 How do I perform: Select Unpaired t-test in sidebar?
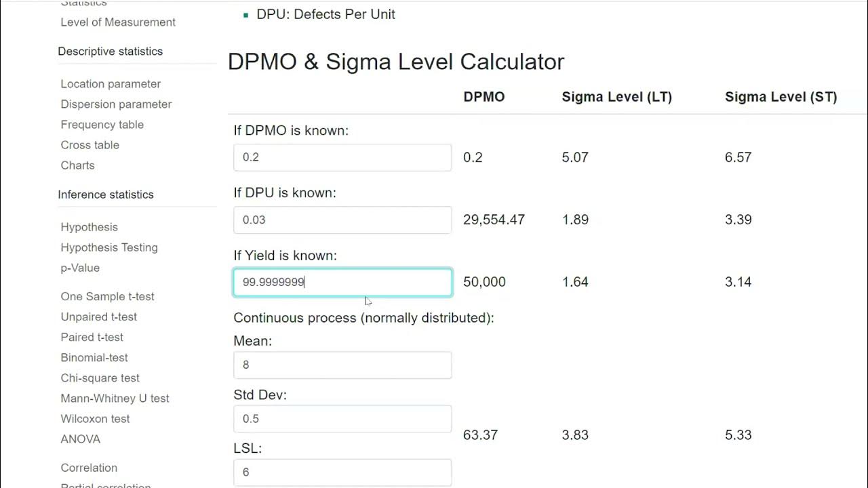pyautogui.click(x=98, y=317)
